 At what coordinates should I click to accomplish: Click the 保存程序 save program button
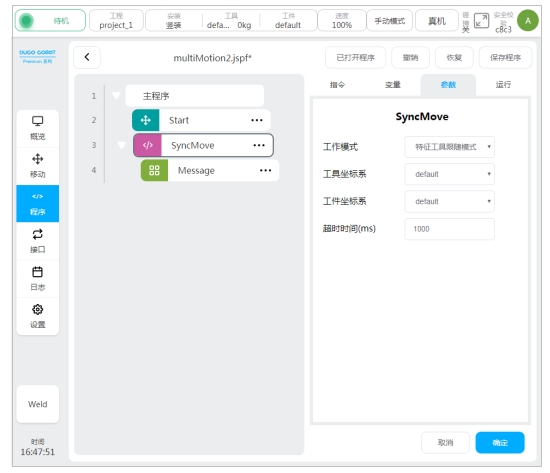click(x=505, y=58)
